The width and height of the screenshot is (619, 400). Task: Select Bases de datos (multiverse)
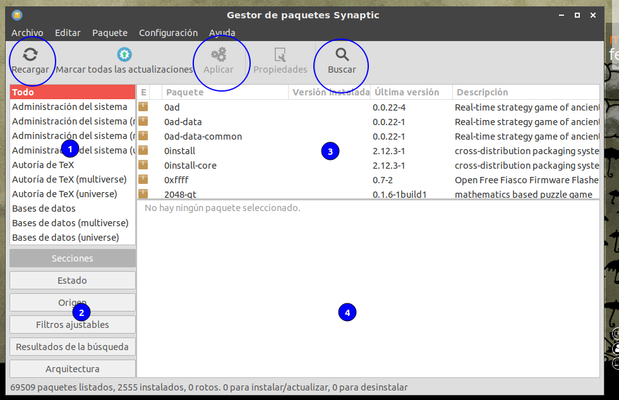click(73, 223)
